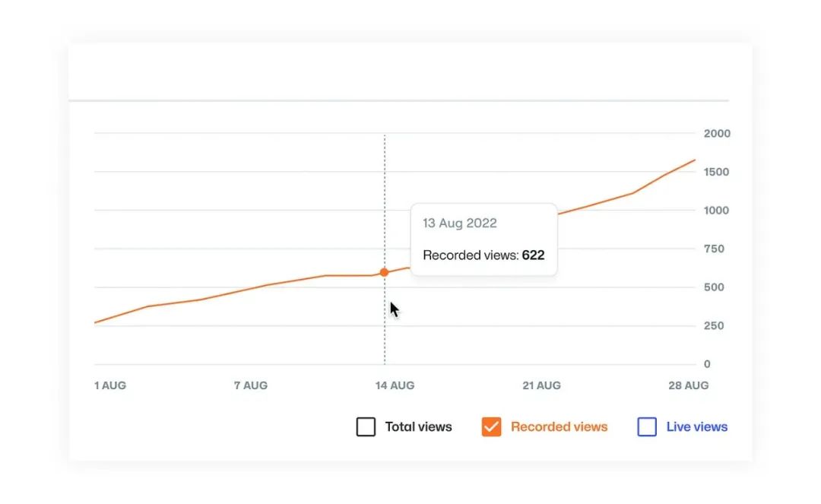
Task: Click the blue Live views label
Action: click(697, 426)
